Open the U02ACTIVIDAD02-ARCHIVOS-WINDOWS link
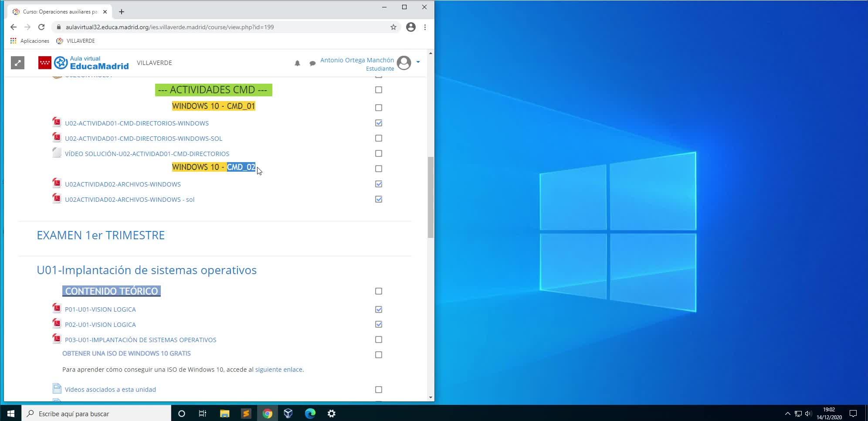 pyautogui.click(x=123, y=184)
